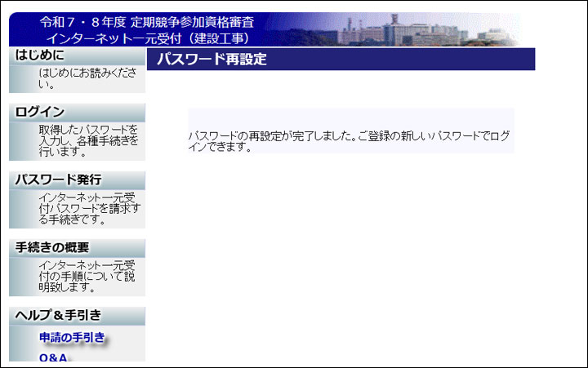
Task: Click the はじめにお読みください description text
Action: click(87, 78)
